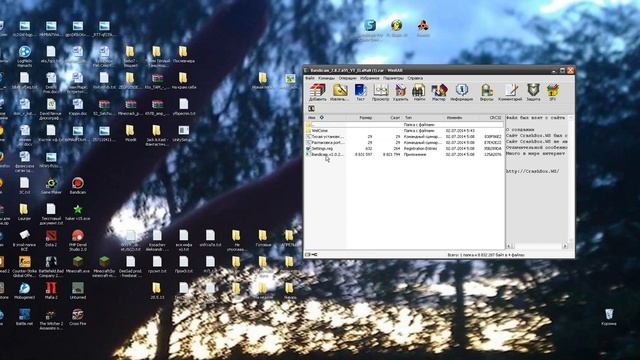Select the Game Maker desktop shortcut
640x360 pixels.
coord(51,186)
